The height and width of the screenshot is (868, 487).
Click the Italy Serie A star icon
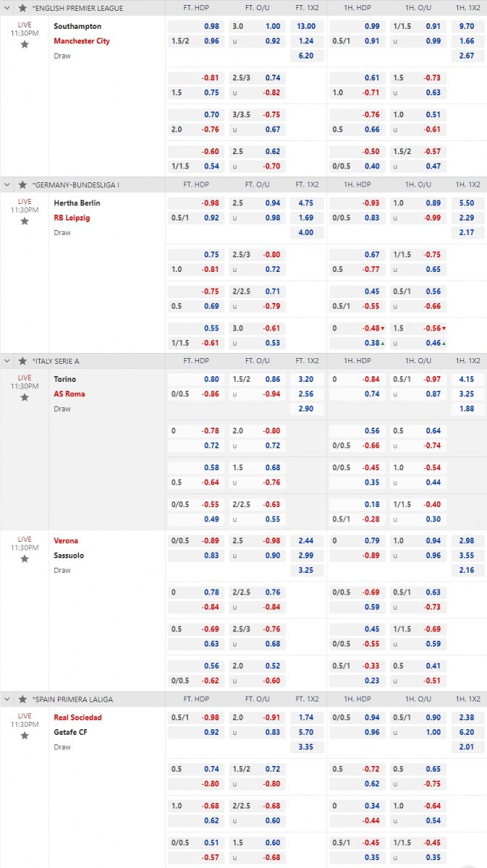(22, 361)
